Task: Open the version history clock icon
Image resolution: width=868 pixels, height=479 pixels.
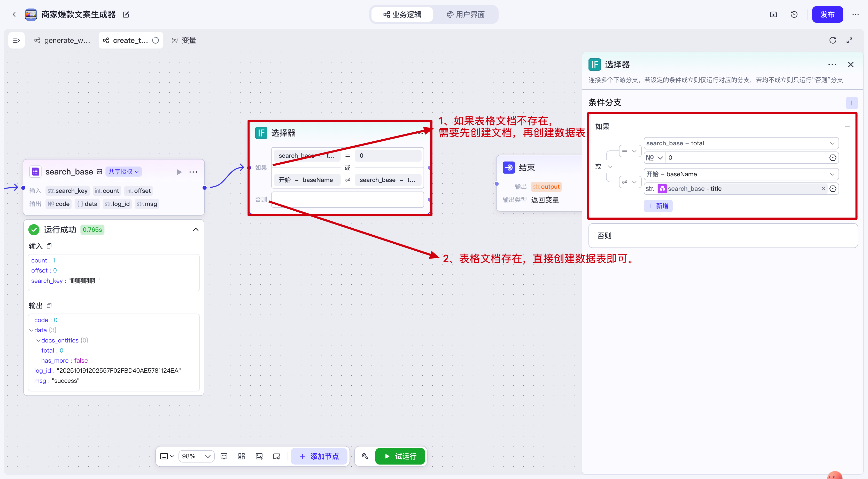Action: (794, 14)
